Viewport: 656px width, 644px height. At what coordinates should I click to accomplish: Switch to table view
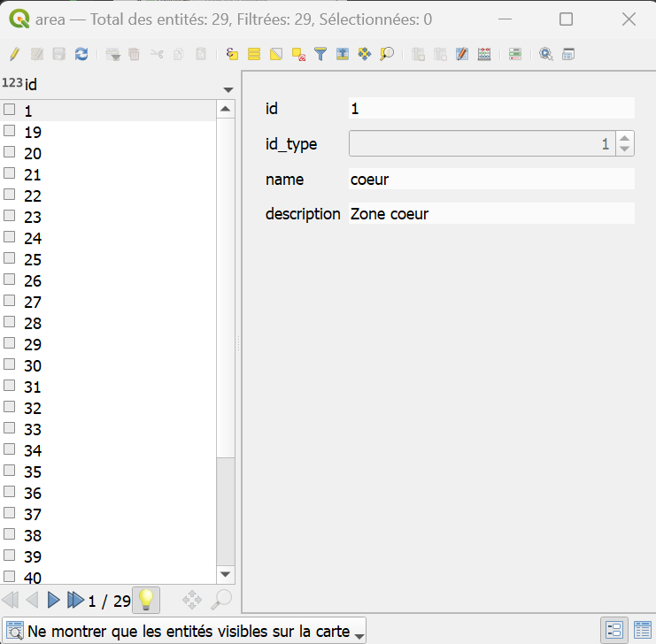pyautogui.click(x=643, y=630)
